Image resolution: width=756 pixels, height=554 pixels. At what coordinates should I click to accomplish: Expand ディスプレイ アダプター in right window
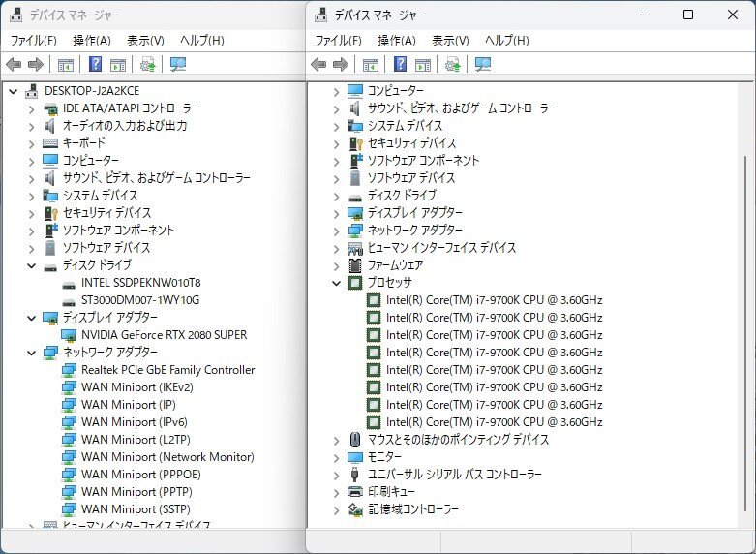pos(337,213)
